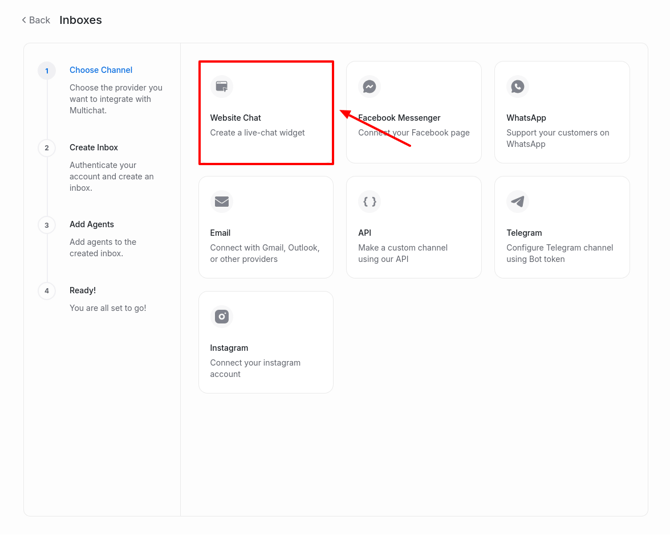Click the Ready! step label
This screenshot has height=537, width=670.
coord(83,290)
